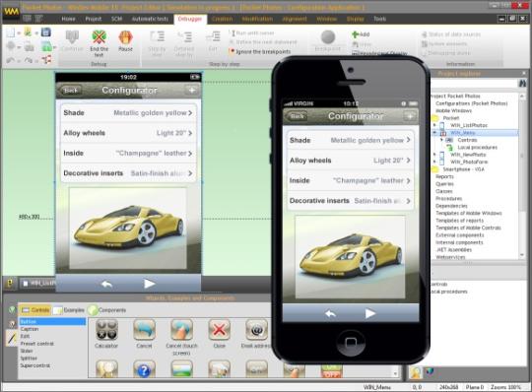Open the Creation ribbon tab
The image size is (532, 392).
click(x=223, y=19)
